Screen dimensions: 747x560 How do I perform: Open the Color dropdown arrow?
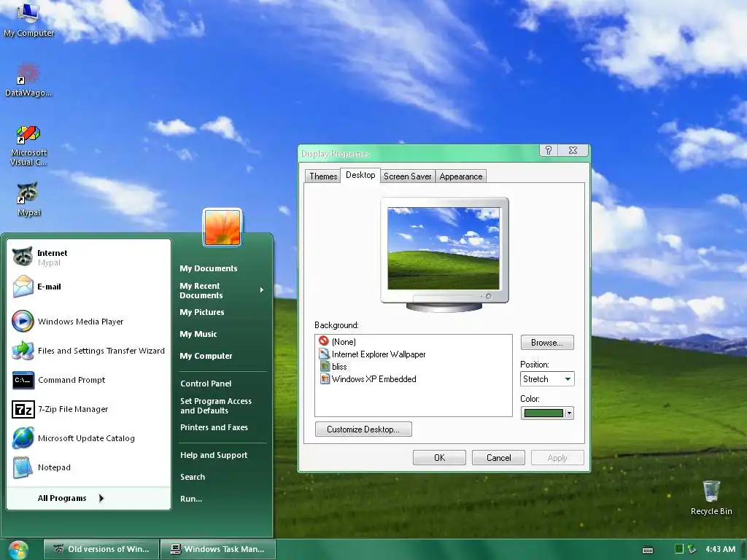tap(569, 413)
